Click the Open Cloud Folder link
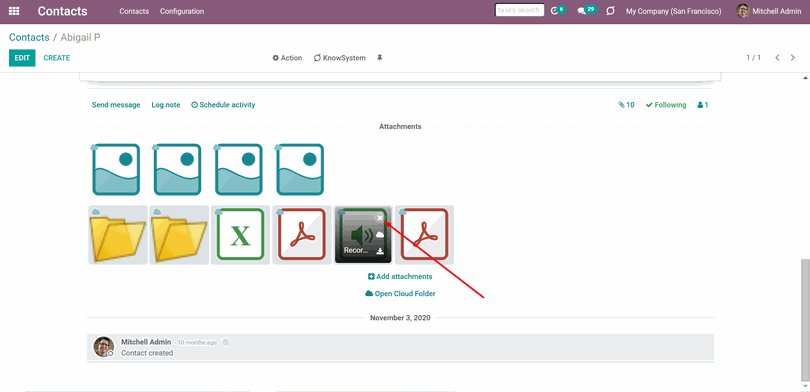The height and width of the screenshot is (392, 810). [x=400, y=293]
